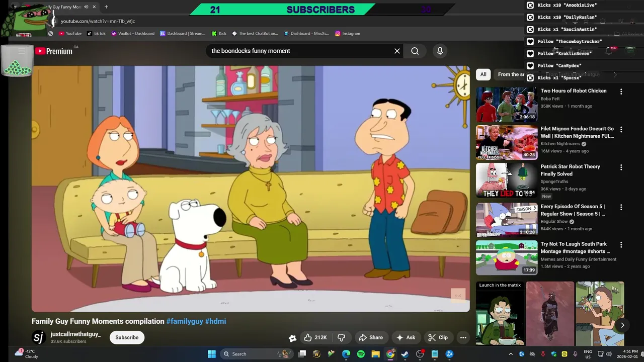Open the Dashboard | Stream... bookmark

tap(183, 33)
